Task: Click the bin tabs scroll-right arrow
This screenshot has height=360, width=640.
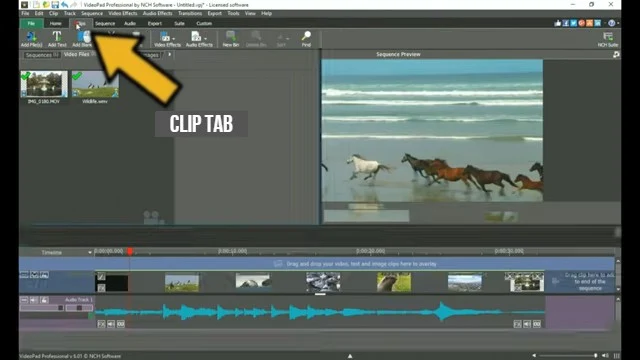Action: [170, 54]
